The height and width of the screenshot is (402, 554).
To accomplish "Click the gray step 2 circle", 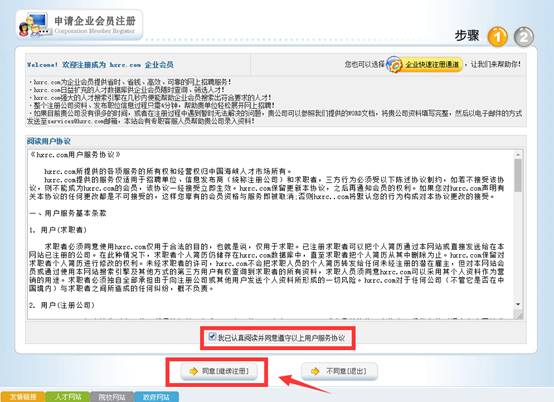I will 524,37.
